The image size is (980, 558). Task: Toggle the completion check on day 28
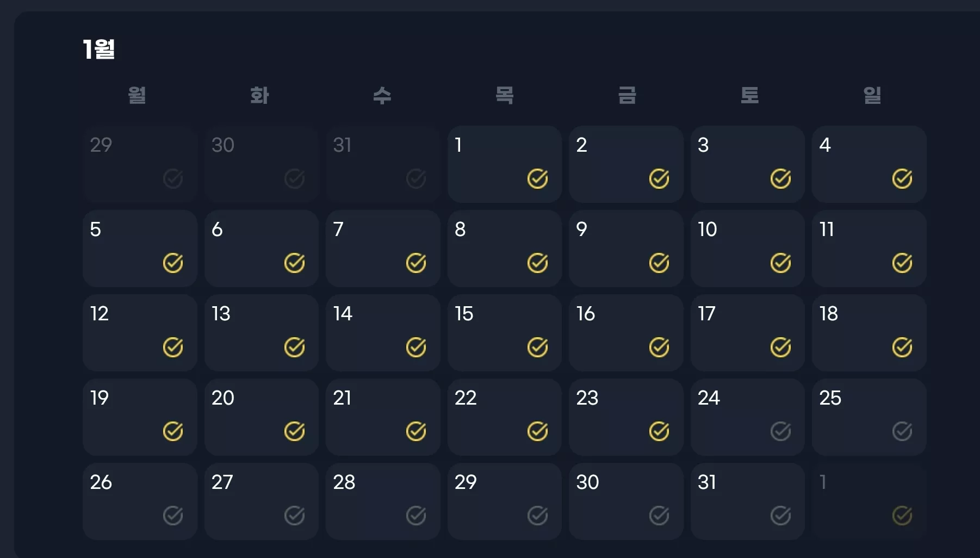(415, 516)
